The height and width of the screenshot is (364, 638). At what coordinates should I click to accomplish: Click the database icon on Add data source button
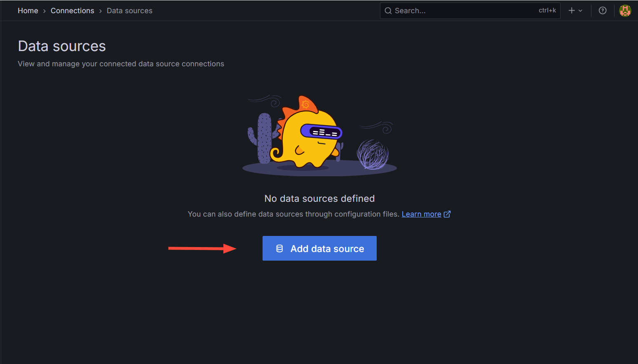280,248
